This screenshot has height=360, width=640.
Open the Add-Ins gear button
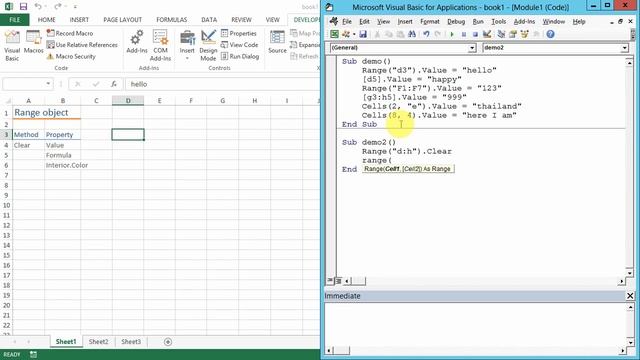click(137, 42)
